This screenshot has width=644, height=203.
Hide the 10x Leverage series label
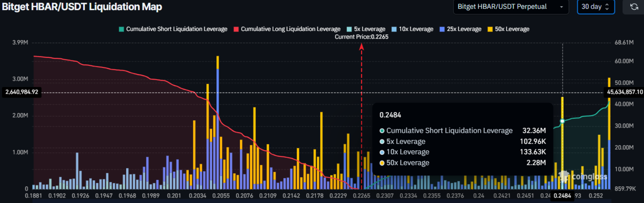pyautogui.click(x=416, y=29)
